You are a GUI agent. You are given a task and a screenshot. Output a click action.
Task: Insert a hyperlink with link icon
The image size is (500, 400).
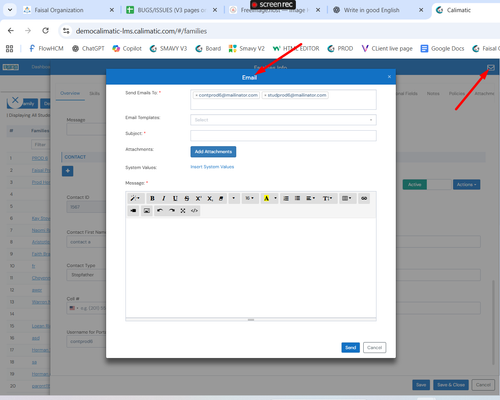click(x=364, y=198)
